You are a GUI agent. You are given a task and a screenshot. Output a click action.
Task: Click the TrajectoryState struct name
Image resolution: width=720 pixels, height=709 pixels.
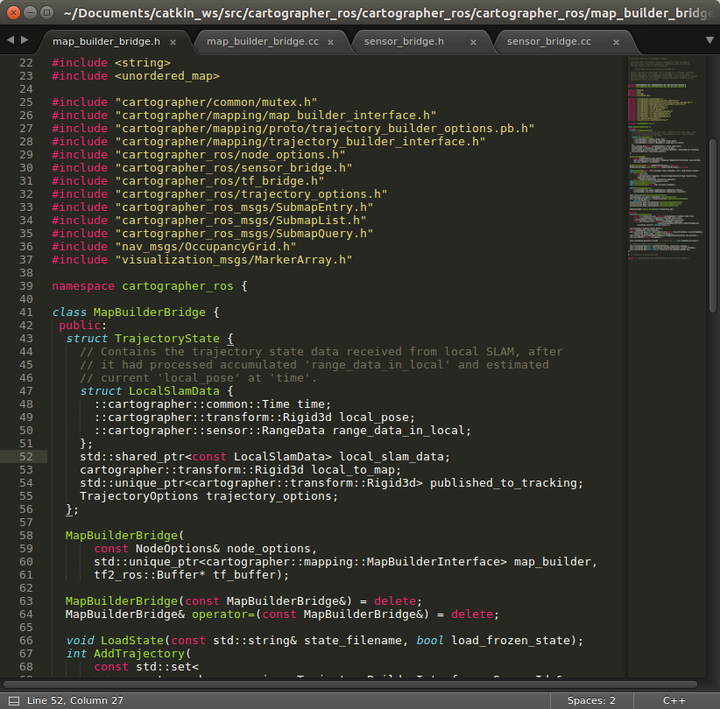[167, 338]
